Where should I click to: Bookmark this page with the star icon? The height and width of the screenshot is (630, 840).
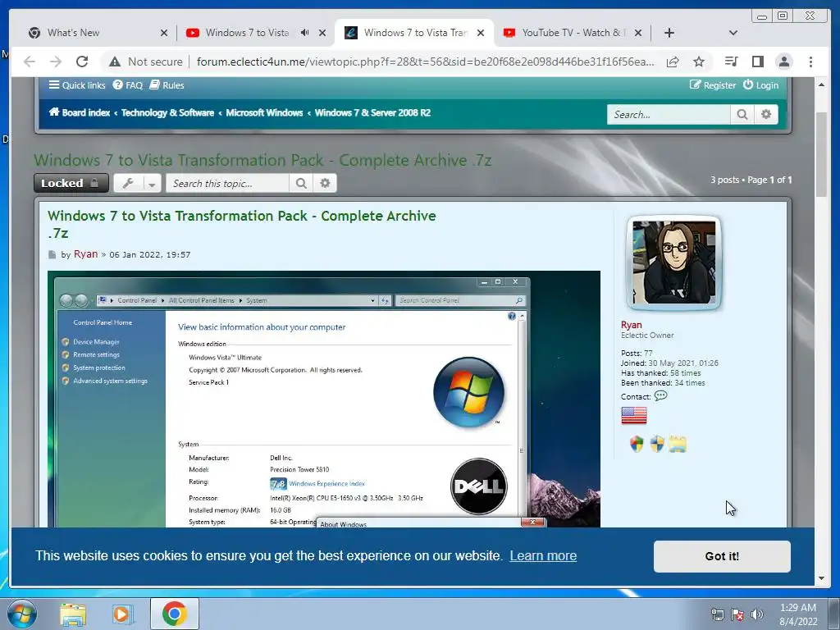coord(699,62)
